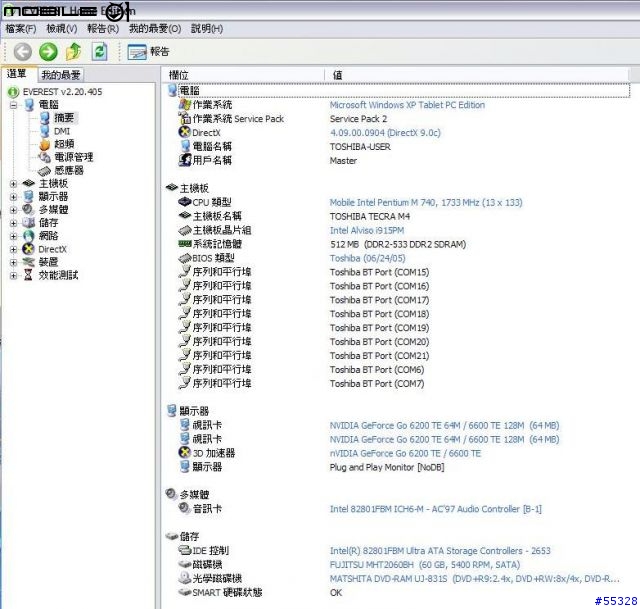Click the 音訊卡 audio icon
The height and width of the screenshot is (609, 640).
point(185,508)
